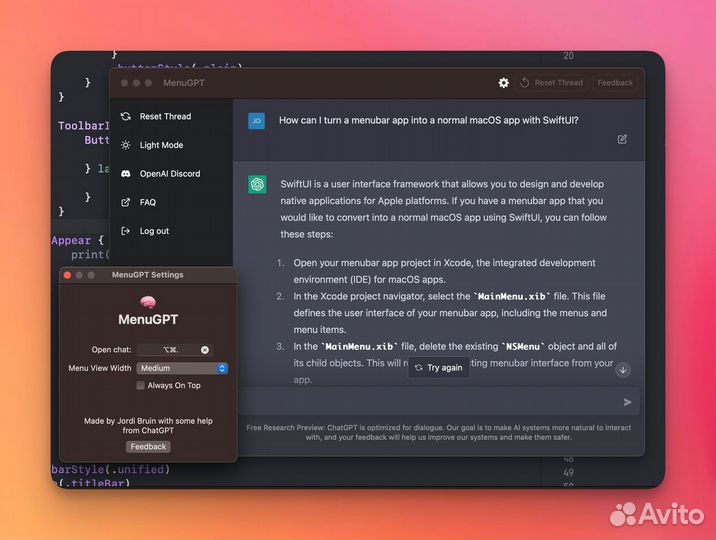Image resolution: width=716 pixels, height=540 pixels.
Task: Choose Log out in the sidebar
Action: pos(154,231)
